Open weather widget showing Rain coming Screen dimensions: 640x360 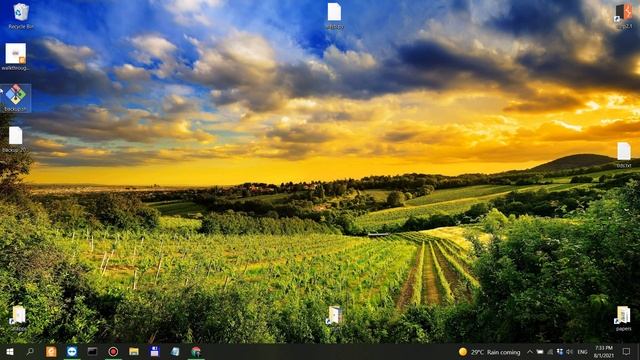click(x=489, y=352)
